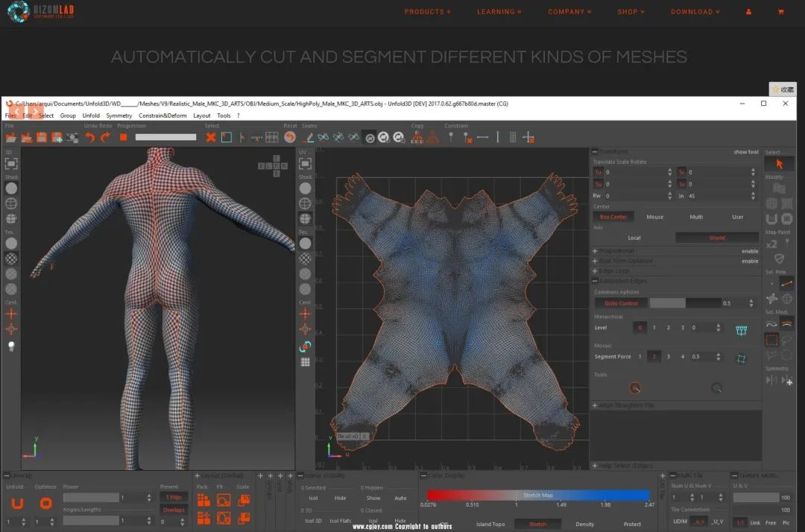Click the Hierarchical autoselect icon
Image resolution: width=805 pixels, height=532 pixels.
(741, 329)
